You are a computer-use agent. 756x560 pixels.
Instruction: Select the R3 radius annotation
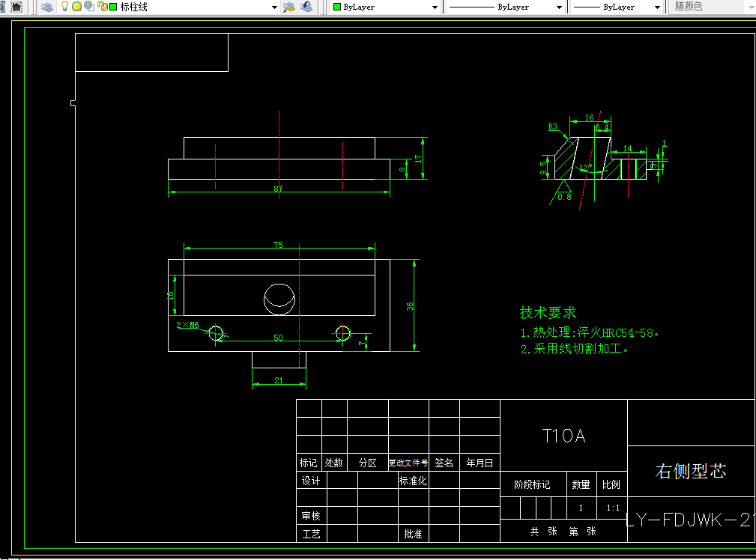pos(552,127)
